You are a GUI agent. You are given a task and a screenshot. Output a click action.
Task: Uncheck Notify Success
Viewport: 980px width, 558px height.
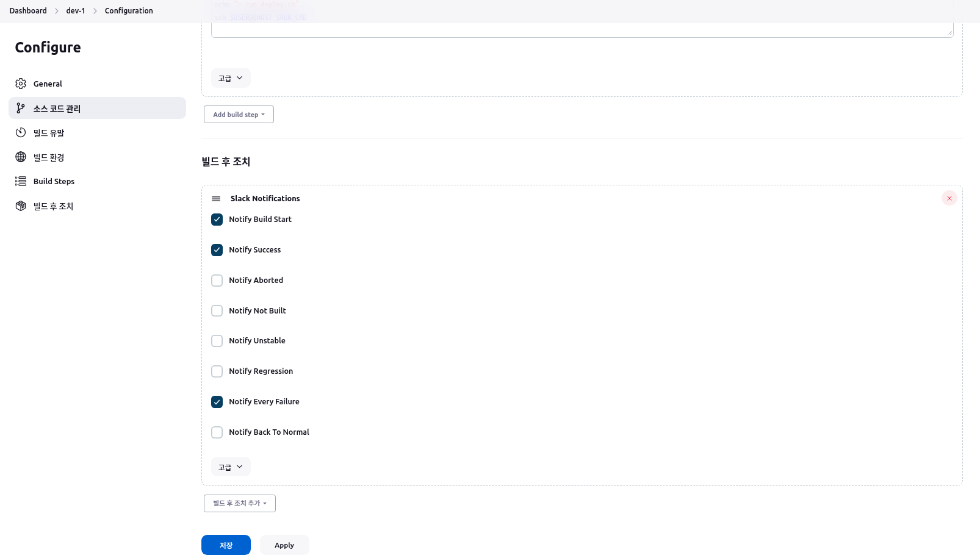217,250
